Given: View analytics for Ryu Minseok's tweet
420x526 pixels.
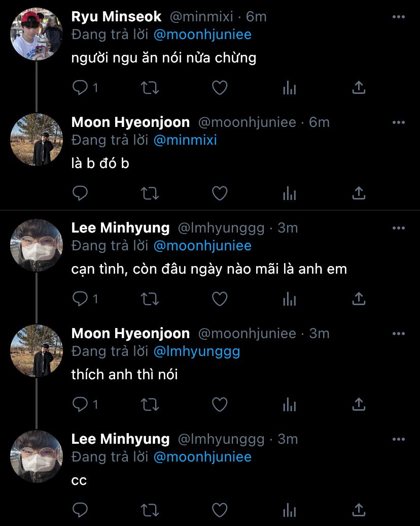Looking at the screenshot, I should pos(289,88).
